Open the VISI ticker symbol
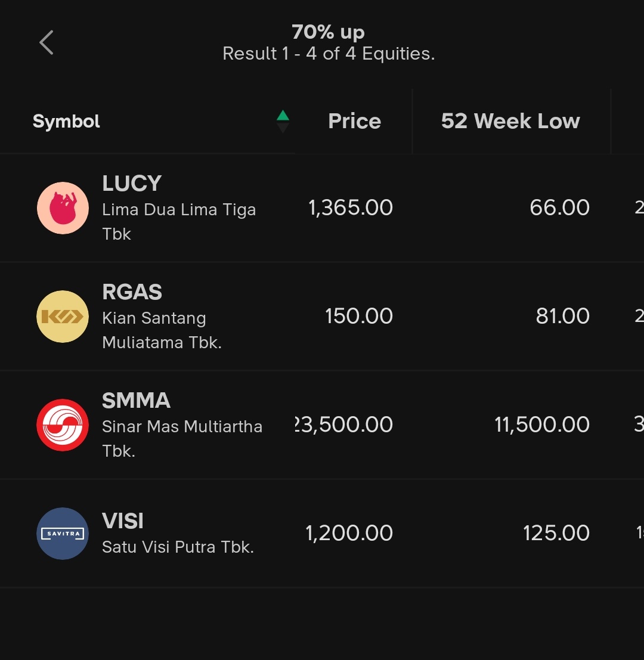The height and width of the screenshot is (660, 644). click(123, 521)
